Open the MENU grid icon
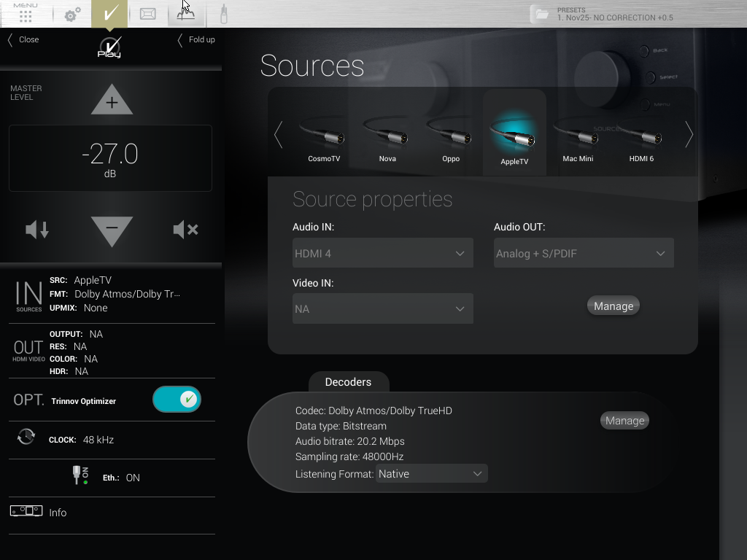 [x=26, y=13]
